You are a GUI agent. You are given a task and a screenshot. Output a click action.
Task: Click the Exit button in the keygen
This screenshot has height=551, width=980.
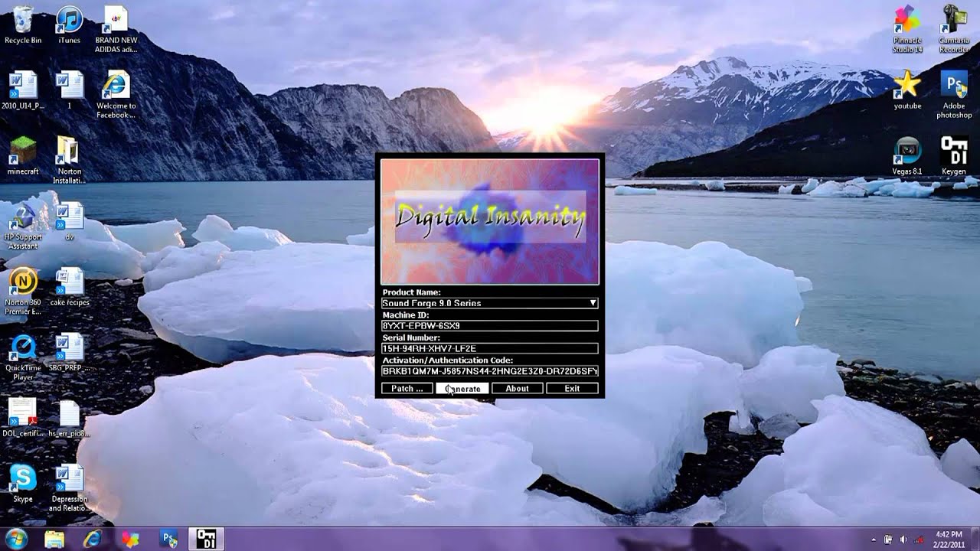coord(572,389)
